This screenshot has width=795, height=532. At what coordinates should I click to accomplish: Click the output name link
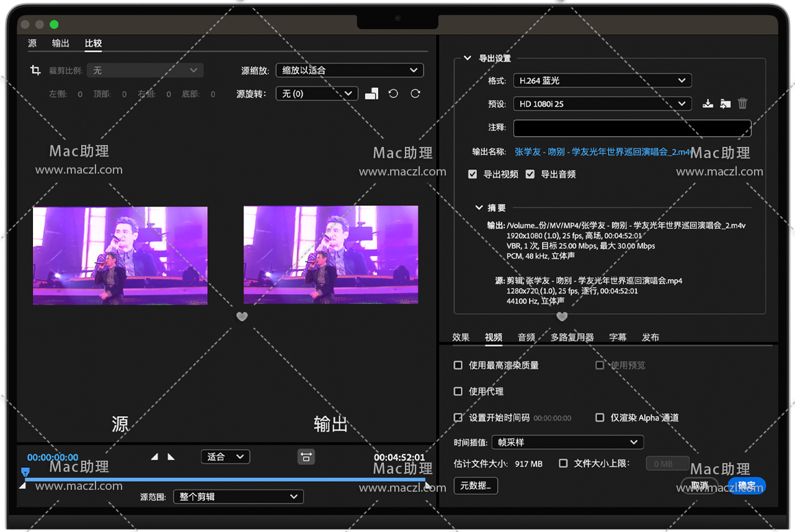click(602, 152)
